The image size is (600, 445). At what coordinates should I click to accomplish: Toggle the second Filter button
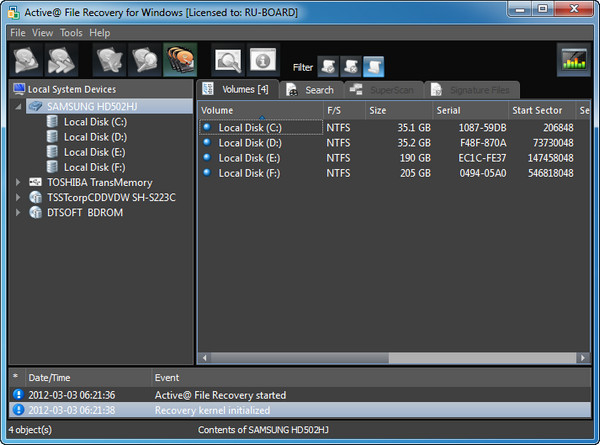(x=350, y=67)
